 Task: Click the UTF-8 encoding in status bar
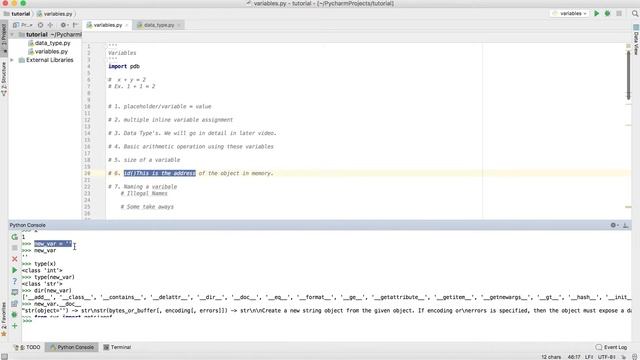607,357
